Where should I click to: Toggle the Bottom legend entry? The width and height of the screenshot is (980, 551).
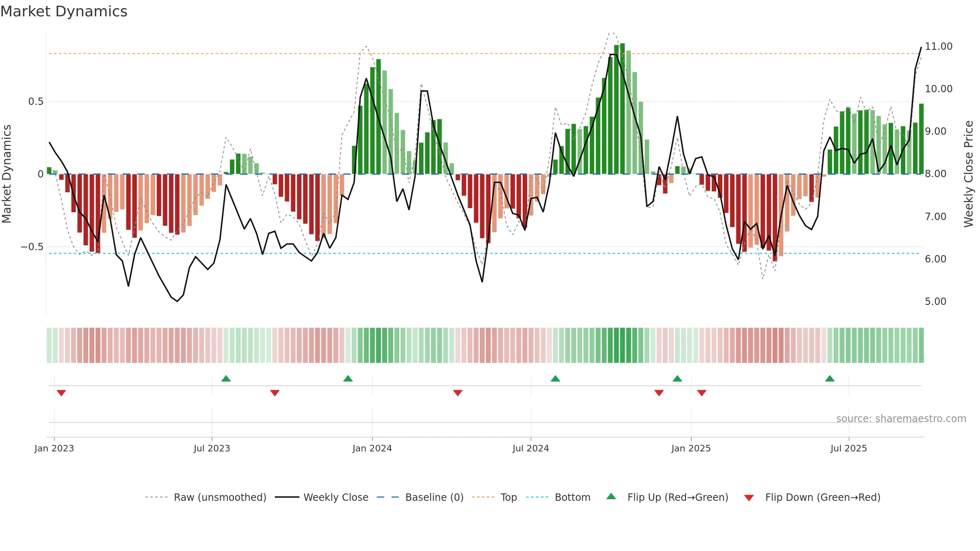point(558,497)
